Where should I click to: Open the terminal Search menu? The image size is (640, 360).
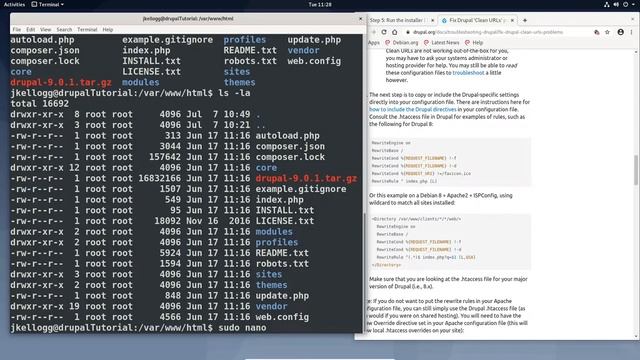pyautogui.click(x=64, y=29)
